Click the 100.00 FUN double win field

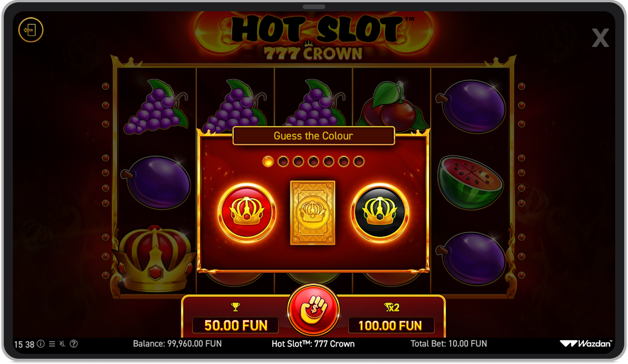point(391,326)
